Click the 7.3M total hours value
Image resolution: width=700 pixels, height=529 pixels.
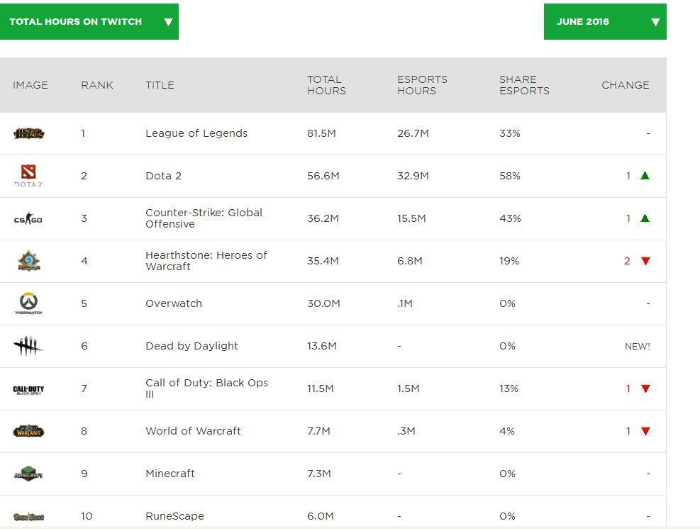(x=319, y=474)
